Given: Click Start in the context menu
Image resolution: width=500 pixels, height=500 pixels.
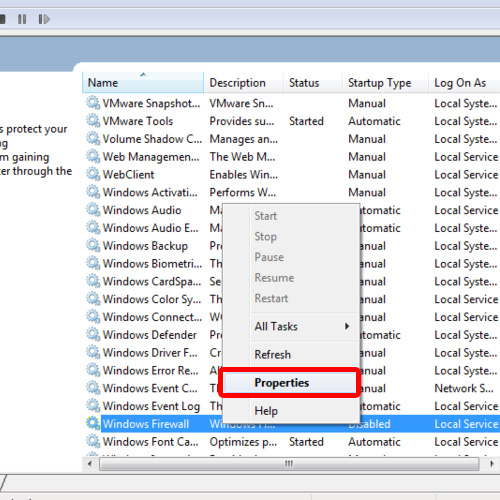Looking at the screenshot, I should tap(289, 216).
